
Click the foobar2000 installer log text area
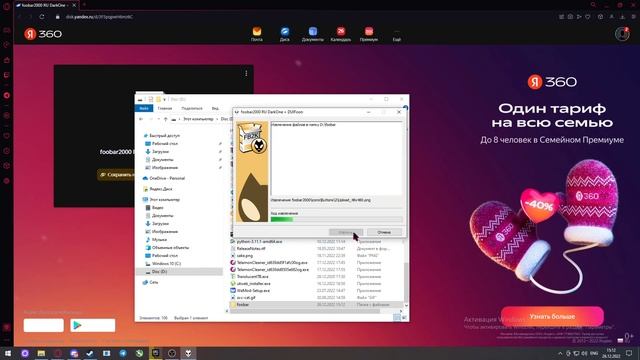coord(336,158)
